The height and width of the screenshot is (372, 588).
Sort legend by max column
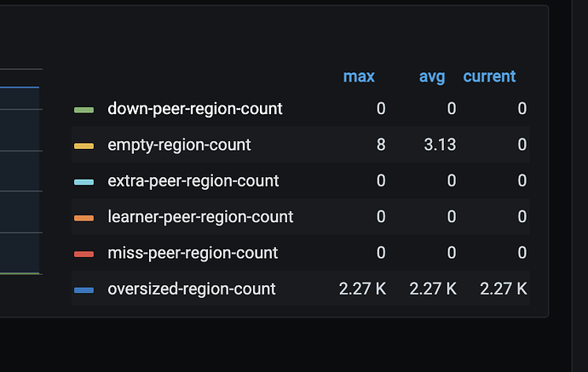pos(359,77)
